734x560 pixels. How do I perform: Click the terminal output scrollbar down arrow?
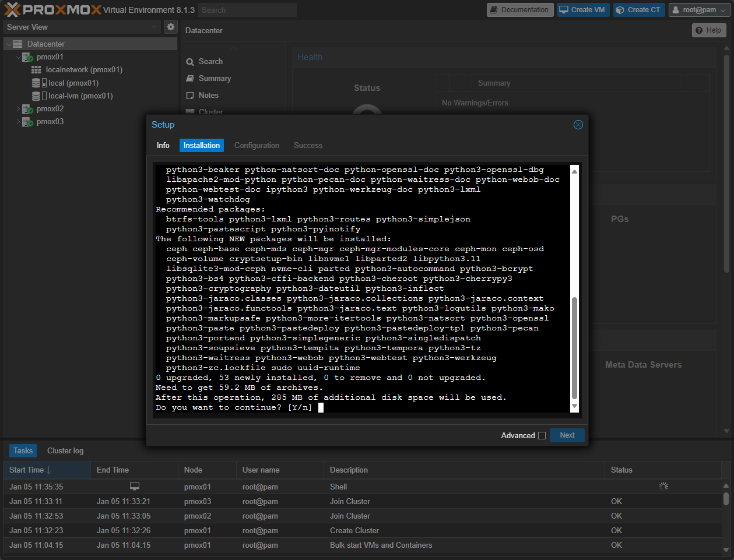pyautogui.click(x=574, y=406)
